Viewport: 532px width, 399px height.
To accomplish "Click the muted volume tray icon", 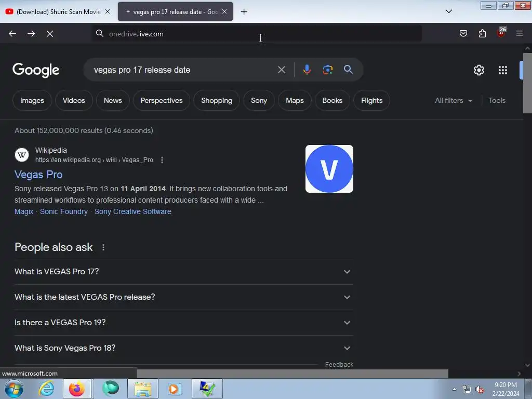I will click(x=480, y=390).
